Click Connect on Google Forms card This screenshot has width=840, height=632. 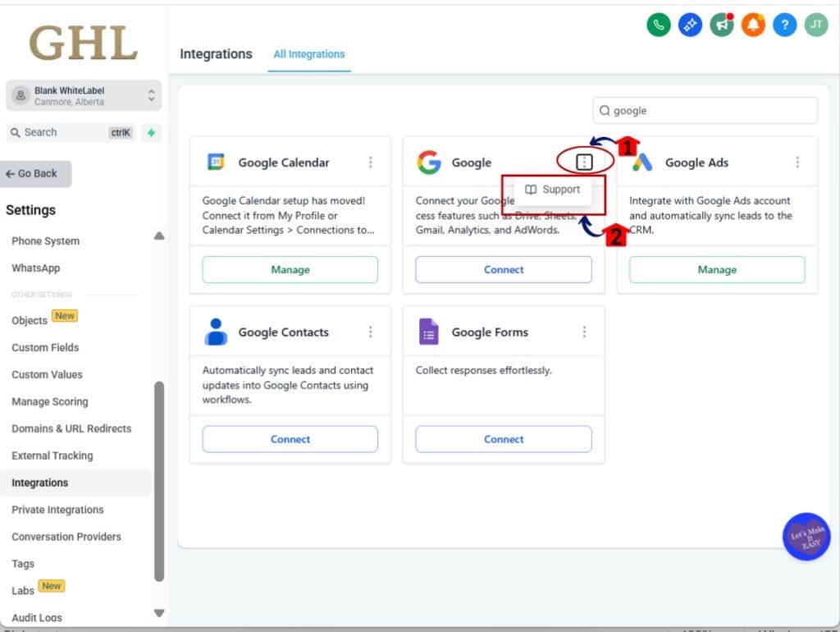click(504, 439)
